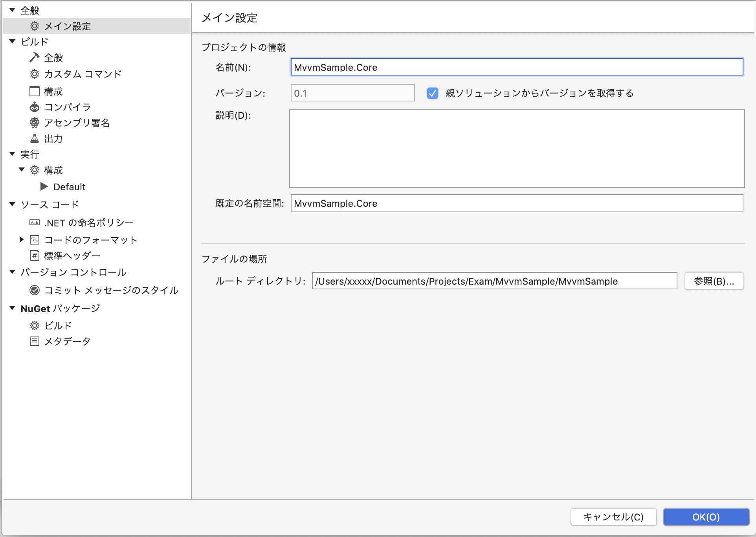Click the バージョン コントロール section label
This screenshot has width=756, height=537.
point(73,272)
